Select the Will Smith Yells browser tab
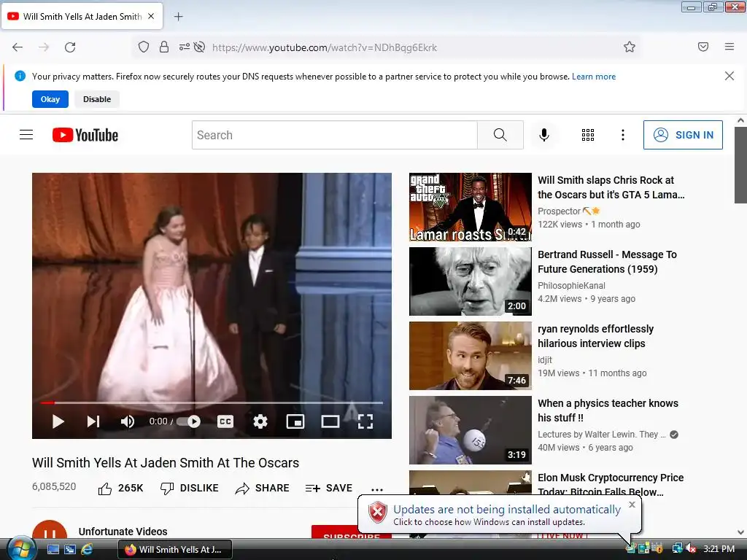 coord(82,16)
